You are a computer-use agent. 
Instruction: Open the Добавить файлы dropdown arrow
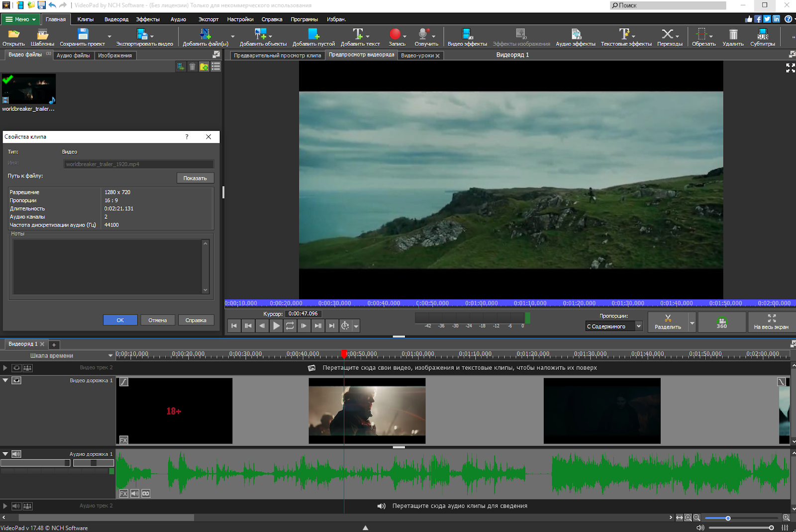click(x=232, y=37)
